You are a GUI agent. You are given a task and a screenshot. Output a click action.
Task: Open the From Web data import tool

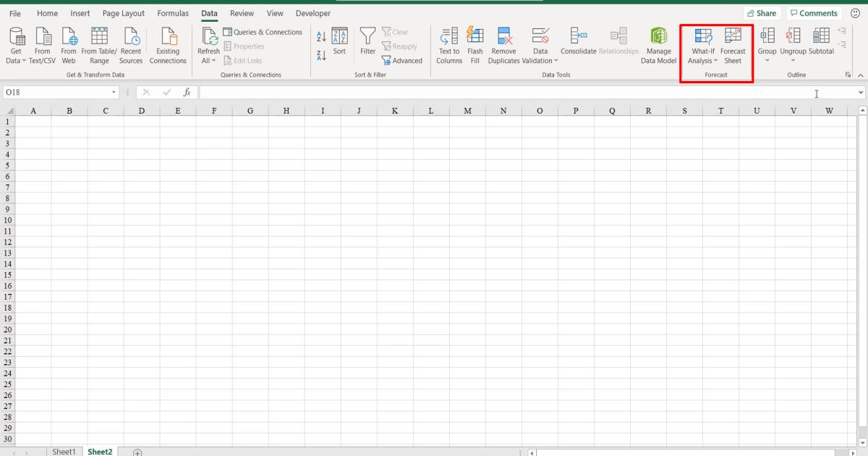(x=68, y=45)
